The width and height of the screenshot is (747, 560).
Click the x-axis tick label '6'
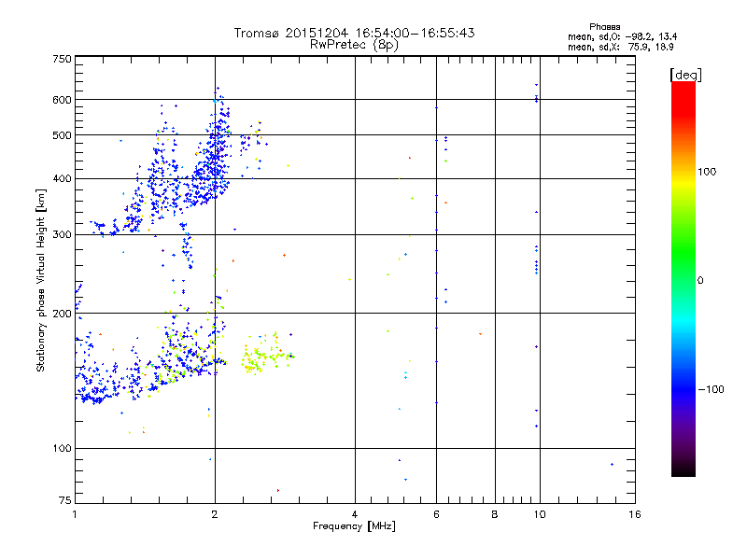click(436, 514)
